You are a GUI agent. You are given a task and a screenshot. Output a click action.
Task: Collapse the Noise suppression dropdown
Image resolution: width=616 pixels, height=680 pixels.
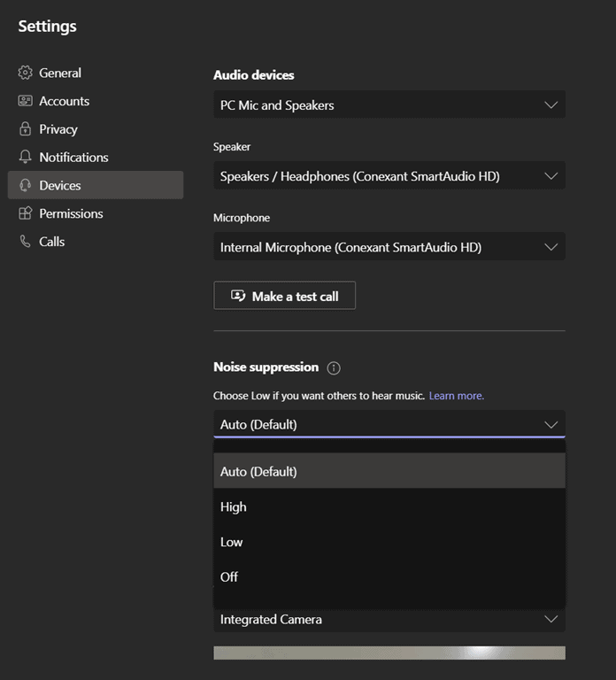[389, 424]
